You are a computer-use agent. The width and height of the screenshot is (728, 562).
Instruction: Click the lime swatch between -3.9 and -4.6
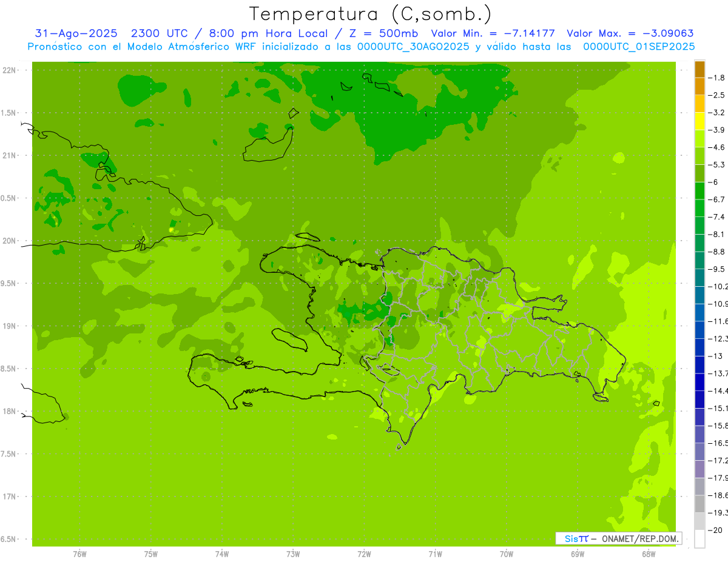pos(699,139)
